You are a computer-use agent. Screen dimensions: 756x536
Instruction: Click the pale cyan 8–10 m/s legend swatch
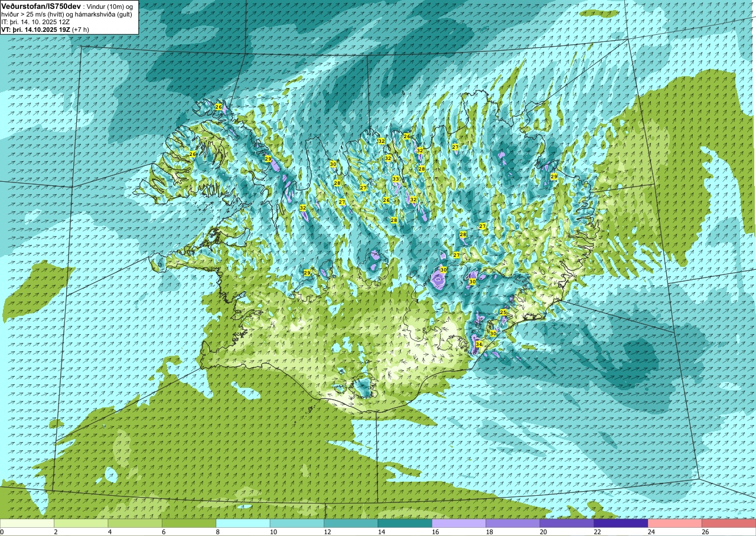coord(243,523)
